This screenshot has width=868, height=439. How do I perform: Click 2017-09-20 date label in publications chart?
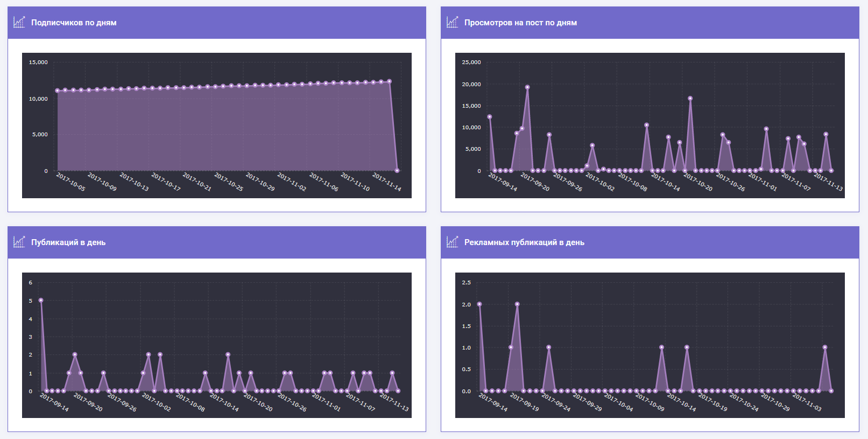(88, 402)
